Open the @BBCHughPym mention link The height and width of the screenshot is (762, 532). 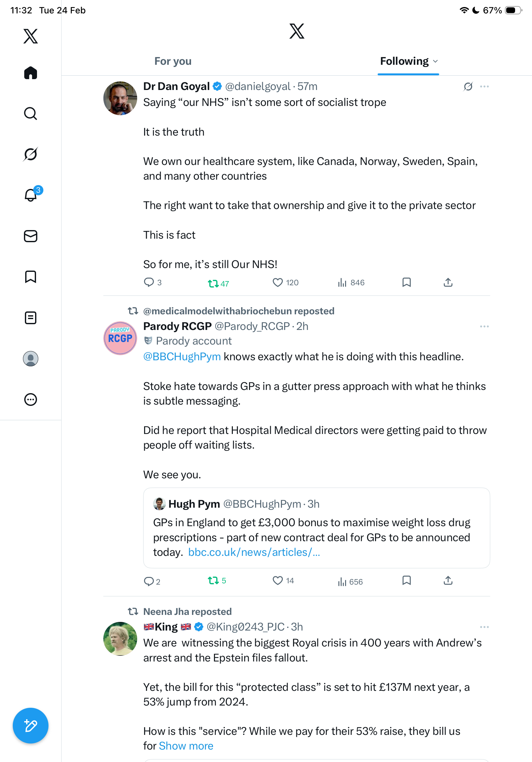[x=182, y=356]
